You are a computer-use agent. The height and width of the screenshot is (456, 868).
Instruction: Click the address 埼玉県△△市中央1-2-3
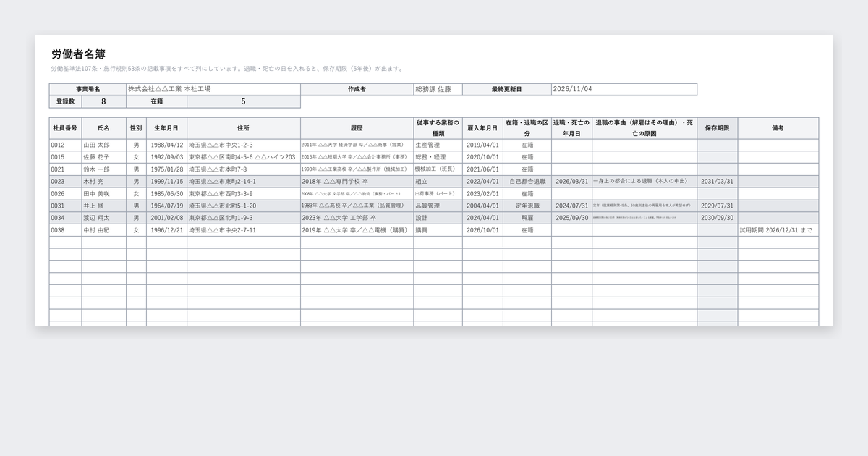[x=243, y=145]
